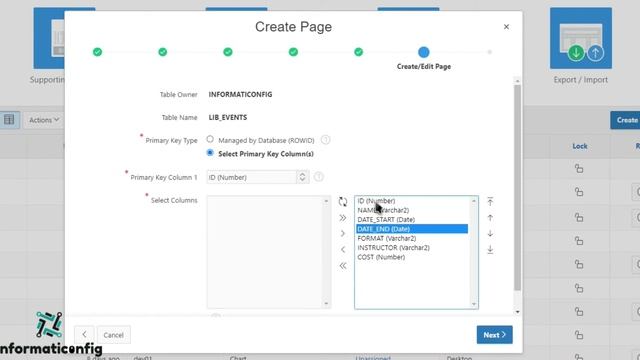The image size is (640, 360).
Task: Click the first lock icon in Lock column
Action: click(579, 168)
